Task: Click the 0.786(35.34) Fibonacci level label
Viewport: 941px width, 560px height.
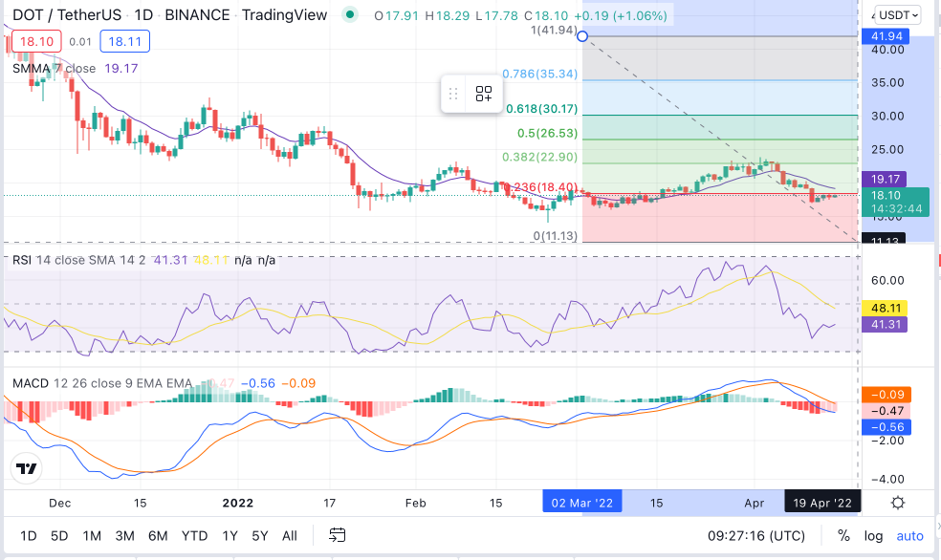Action: (x=540, y=74)
